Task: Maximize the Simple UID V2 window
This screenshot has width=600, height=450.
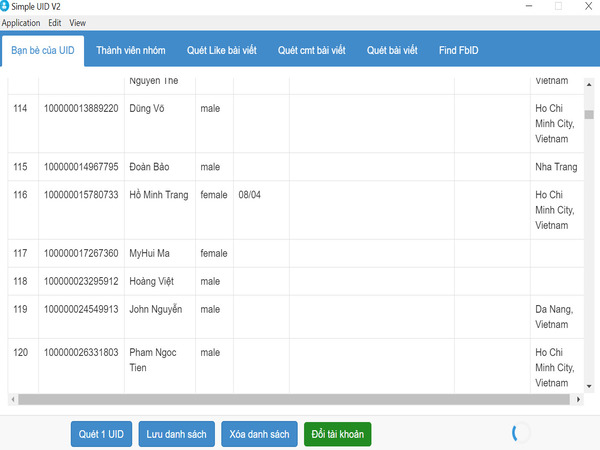Action: (x=558, y=6)
